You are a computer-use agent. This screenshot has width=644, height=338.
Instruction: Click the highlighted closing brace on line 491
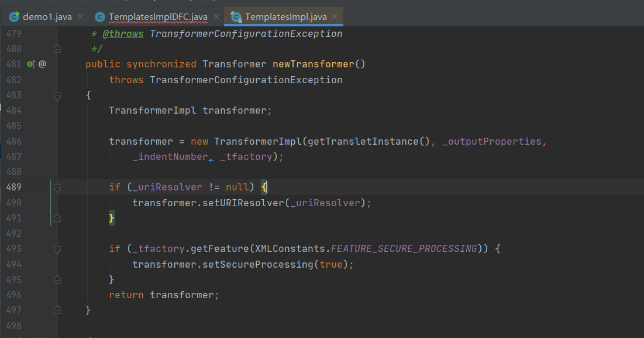[111, 218]
